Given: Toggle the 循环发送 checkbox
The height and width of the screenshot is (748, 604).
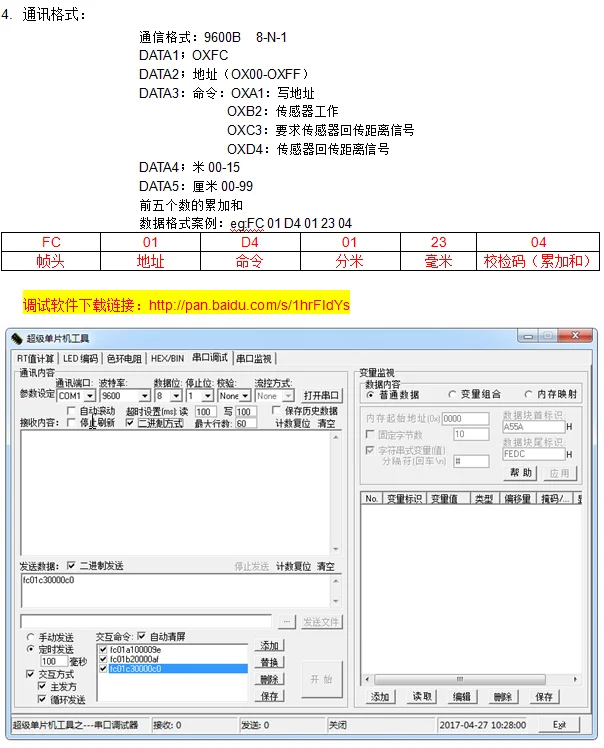Looking at the screenshot, I should point(42,699).
